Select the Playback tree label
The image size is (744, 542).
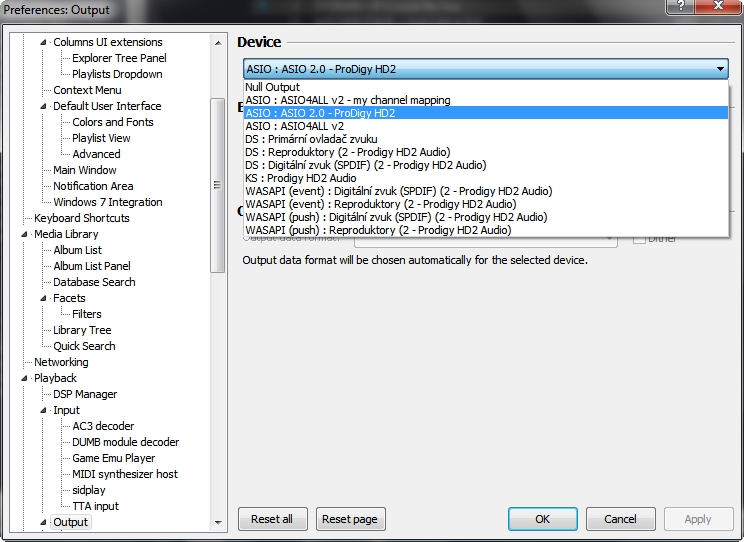(x=55, y=379)
